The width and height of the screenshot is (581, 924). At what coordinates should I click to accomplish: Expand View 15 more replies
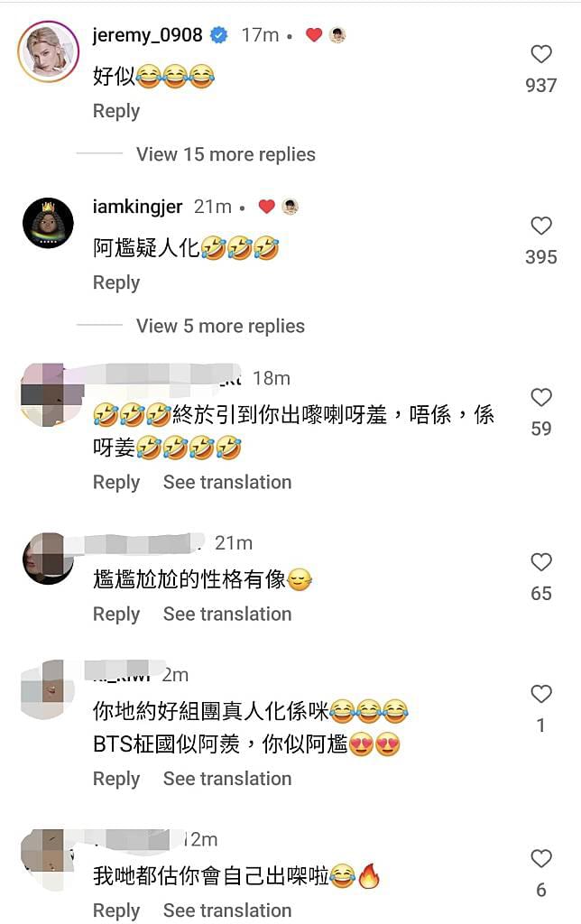(x=226, y=154)
